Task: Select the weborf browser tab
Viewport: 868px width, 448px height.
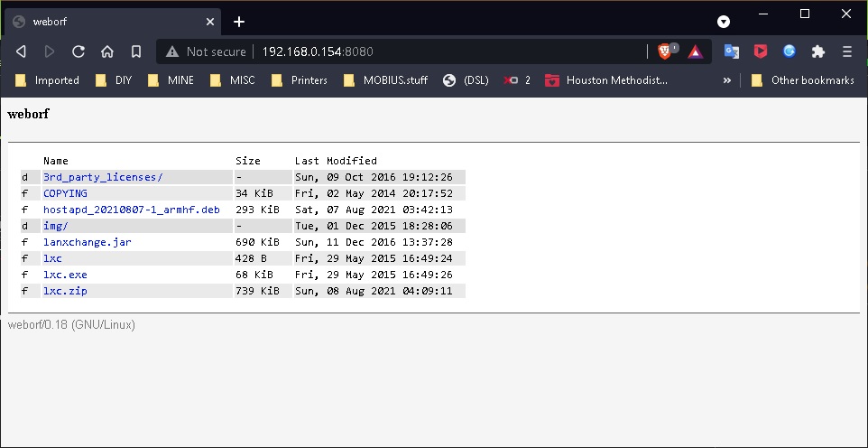Action: [108, 22]
